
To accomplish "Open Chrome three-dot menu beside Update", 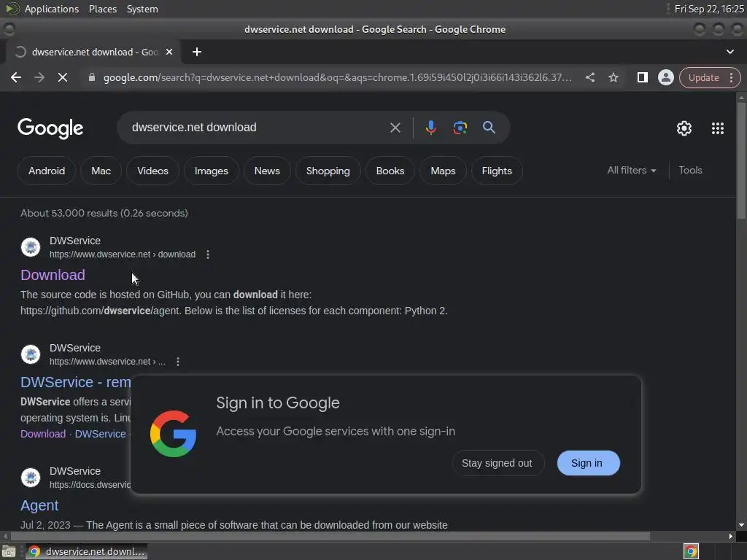I will 731,77.
